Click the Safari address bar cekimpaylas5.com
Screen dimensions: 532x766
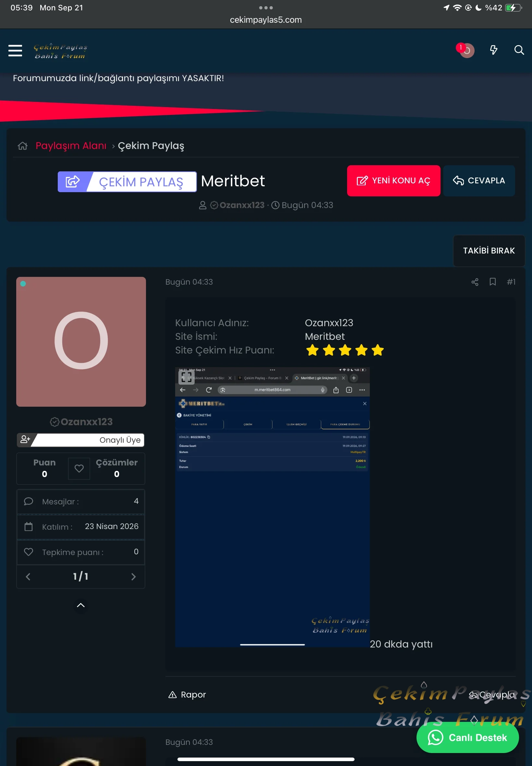(x=266, y=20)
